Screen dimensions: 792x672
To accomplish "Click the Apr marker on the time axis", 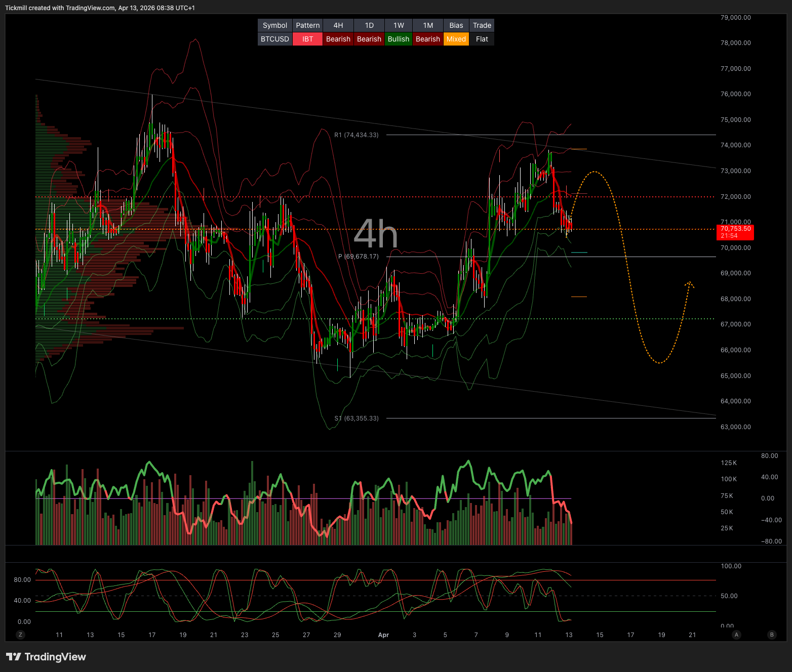I will coord(383,635).
